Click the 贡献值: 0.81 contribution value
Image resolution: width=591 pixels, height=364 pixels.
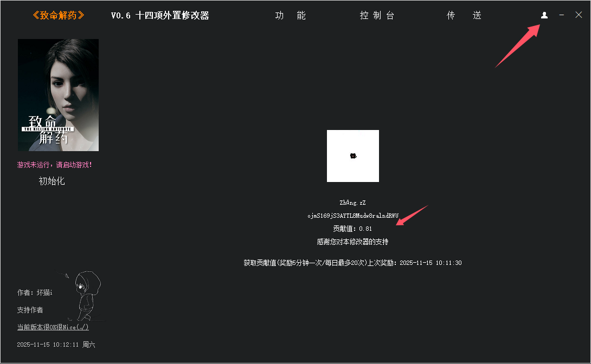point(352,229)
